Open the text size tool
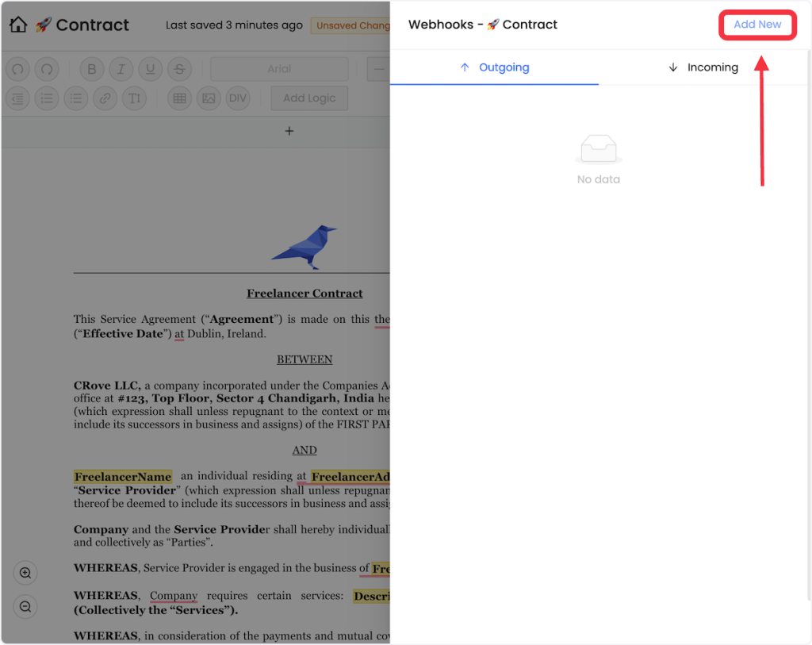This screenshot has height=645, width=812. 134,98
